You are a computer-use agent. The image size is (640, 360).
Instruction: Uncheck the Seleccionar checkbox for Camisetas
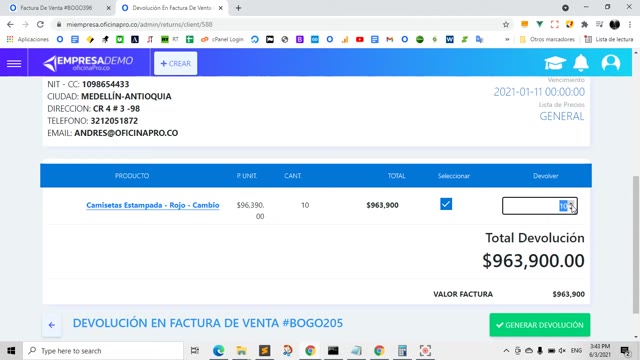[446, 204]
